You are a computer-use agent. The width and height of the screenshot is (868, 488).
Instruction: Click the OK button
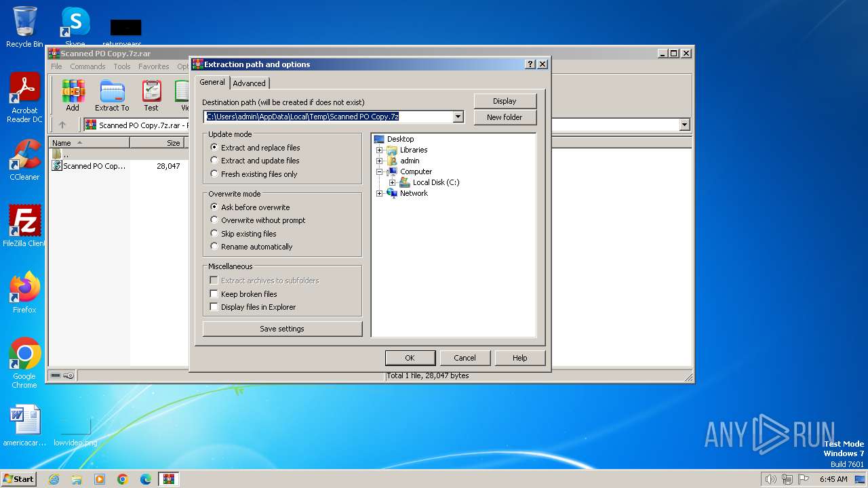tap(410, 358)
